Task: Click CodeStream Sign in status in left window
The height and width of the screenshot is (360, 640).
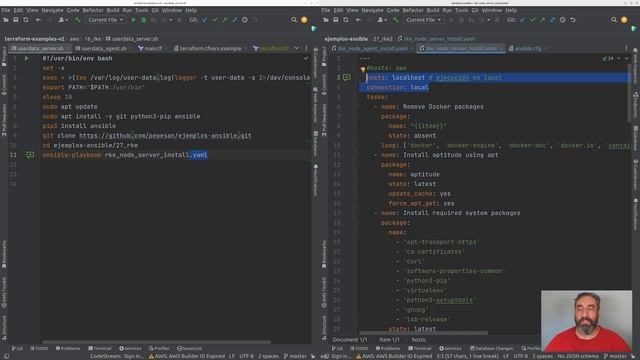Action: click(117, 356)
